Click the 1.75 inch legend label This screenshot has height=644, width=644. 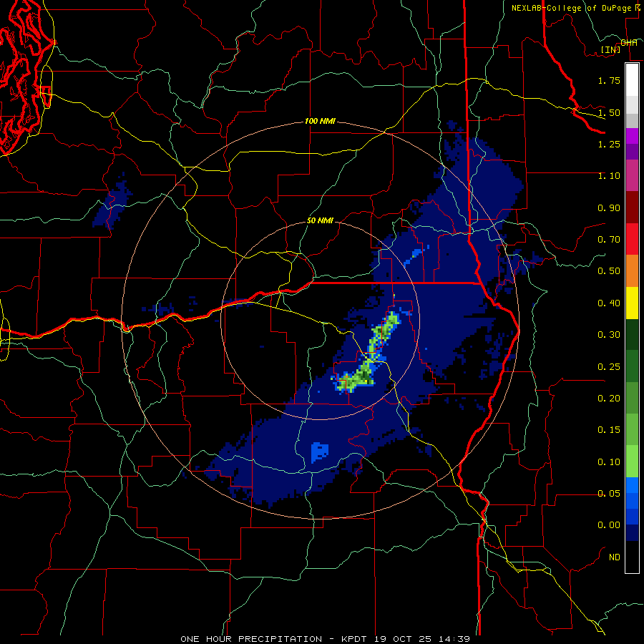(x=609, y=80)
